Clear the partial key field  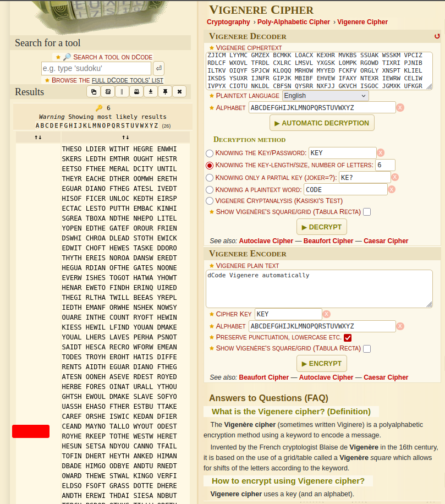coord(395,177)
